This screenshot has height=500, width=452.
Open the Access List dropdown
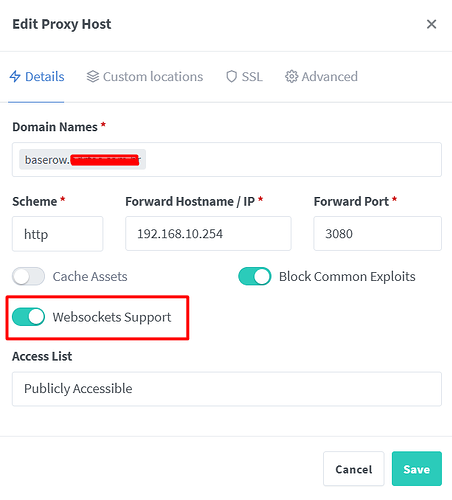pos(227,389)
